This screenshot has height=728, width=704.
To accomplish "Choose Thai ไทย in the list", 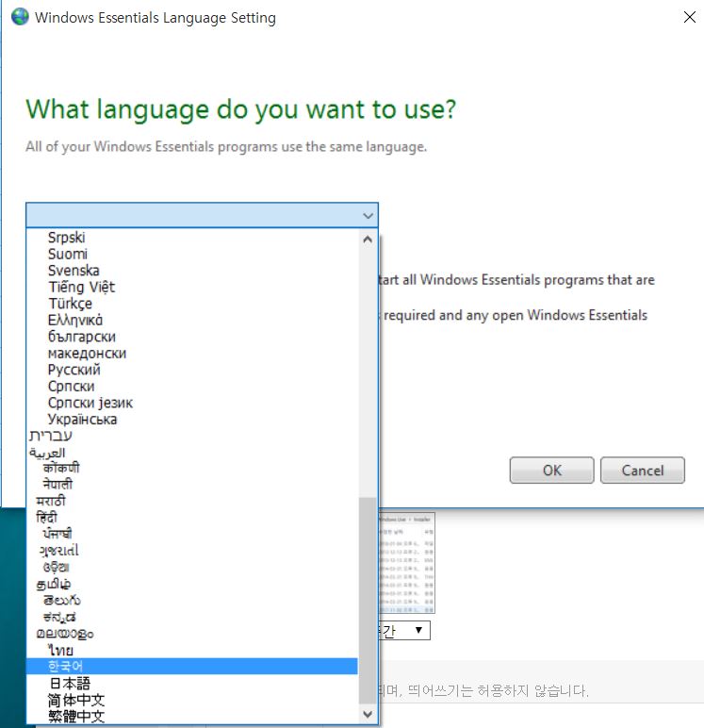I will [192, 650].
